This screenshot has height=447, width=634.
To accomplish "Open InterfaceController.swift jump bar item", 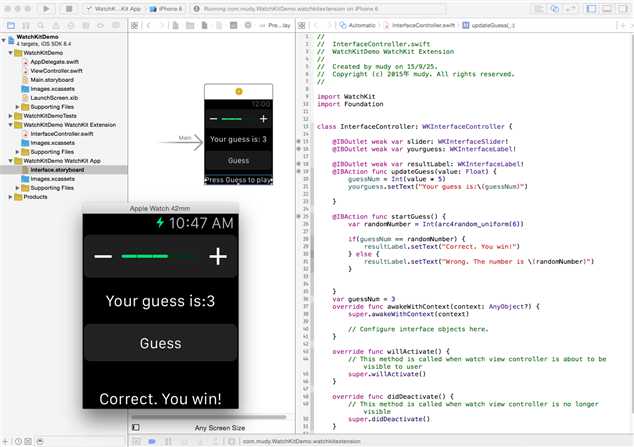I will tap(419, 25).
